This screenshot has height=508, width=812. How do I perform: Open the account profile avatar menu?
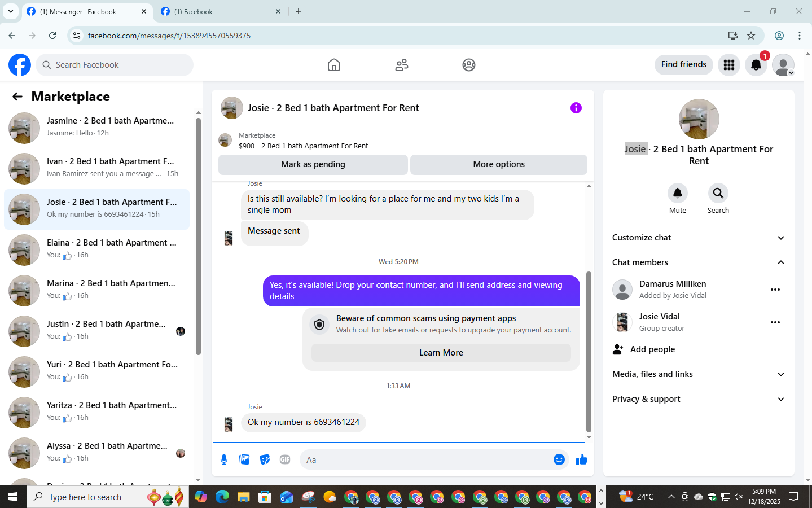(x=783, y=65)
